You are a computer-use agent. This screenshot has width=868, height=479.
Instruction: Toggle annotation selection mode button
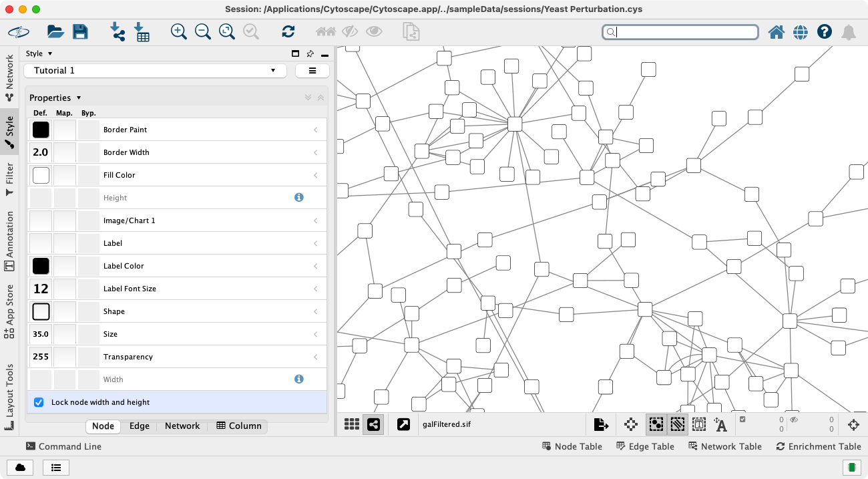pyautogui.click(x=698, y=424)
